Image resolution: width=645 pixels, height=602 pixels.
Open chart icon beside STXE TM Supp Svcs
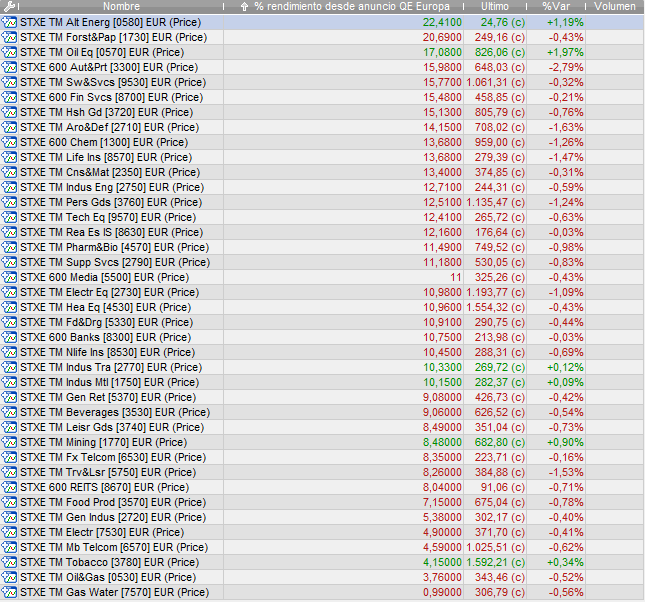[x=9, y=263]
